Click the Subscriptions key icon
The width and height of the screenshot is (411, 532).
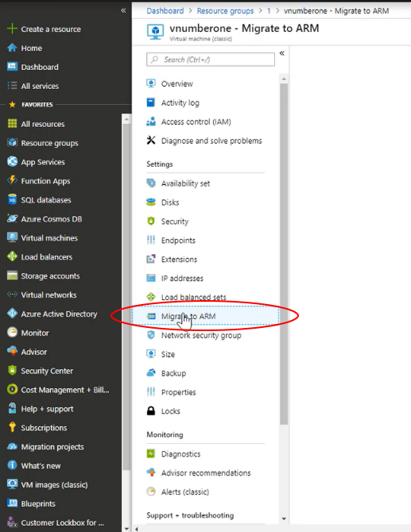(x=12, y=427)
